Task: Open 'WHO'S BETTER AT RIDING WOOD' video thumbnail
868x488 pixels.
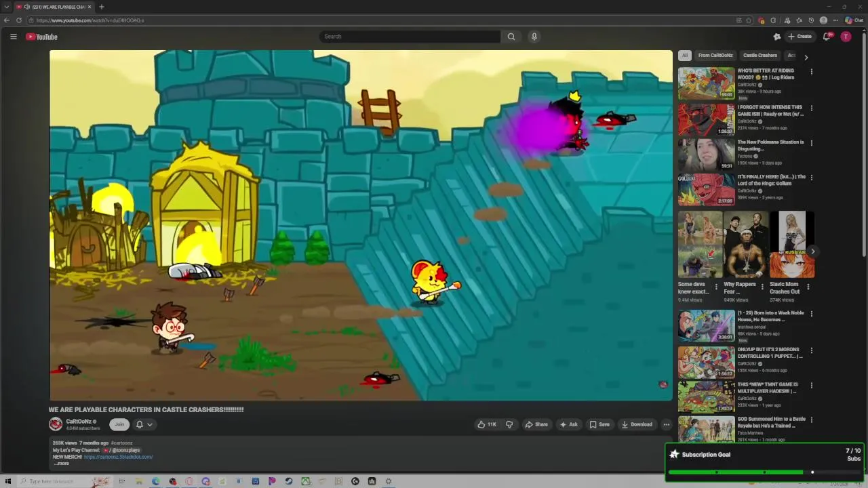Action: click(x=706, y=83)
